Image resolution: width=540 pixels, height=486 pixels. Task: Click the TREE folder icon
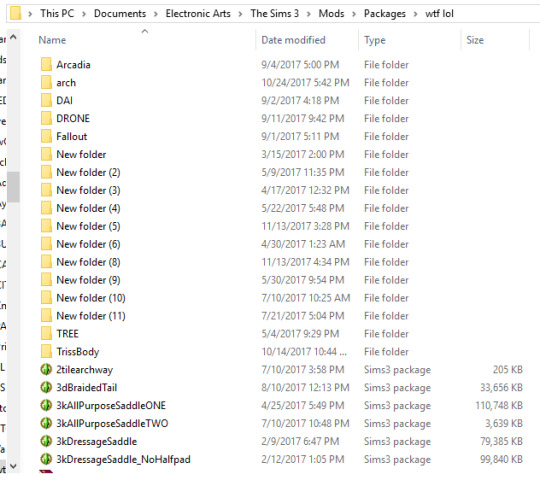point(46,333)
